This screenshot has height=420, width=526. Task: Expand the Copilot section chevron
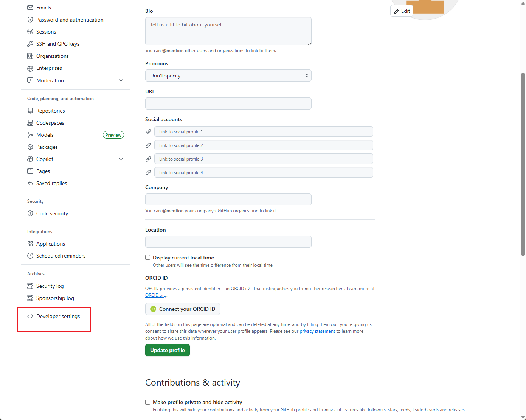point(121,159)
